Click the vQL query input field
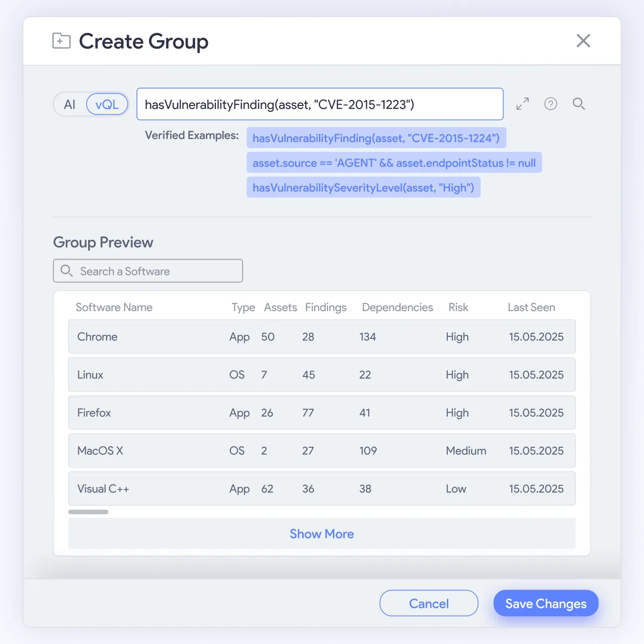 pos(320,104)
